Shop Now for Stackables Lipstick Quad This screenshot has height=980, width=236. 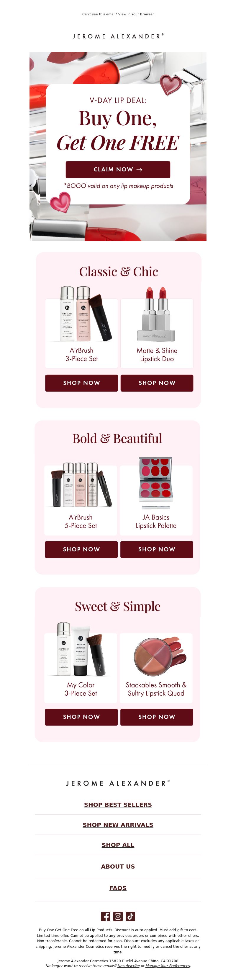157,717
